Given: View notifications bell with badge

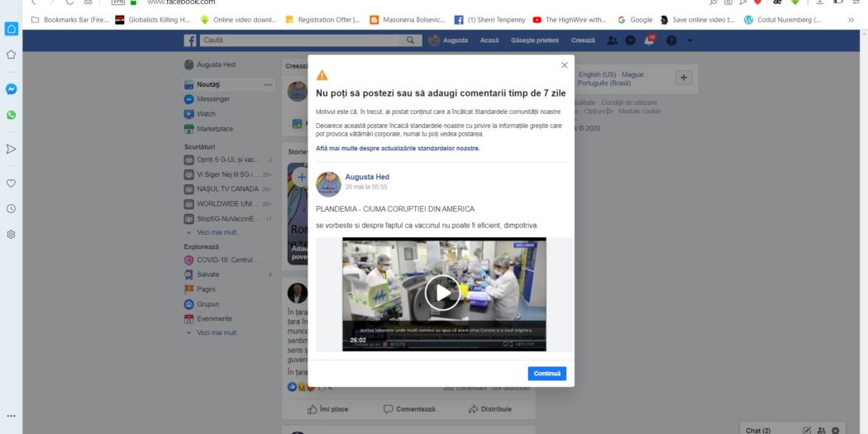Looking at the screenshot, I should tap(650, 40).
